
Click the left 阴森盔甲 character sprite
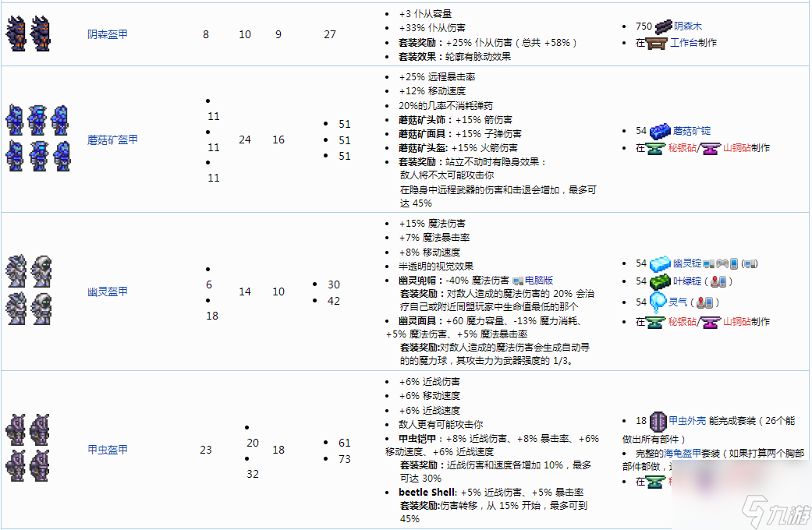click(x=16, y=34)
